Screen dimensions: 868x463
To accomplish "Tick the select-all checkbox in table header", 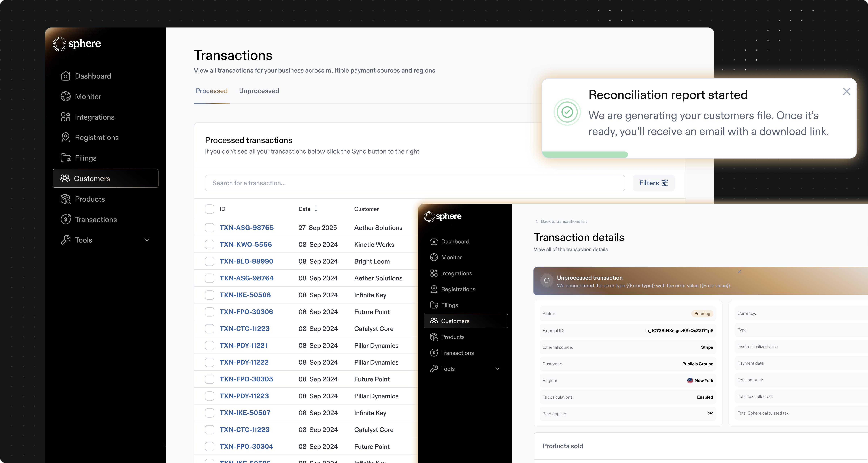I will click(x=210, y=209).
